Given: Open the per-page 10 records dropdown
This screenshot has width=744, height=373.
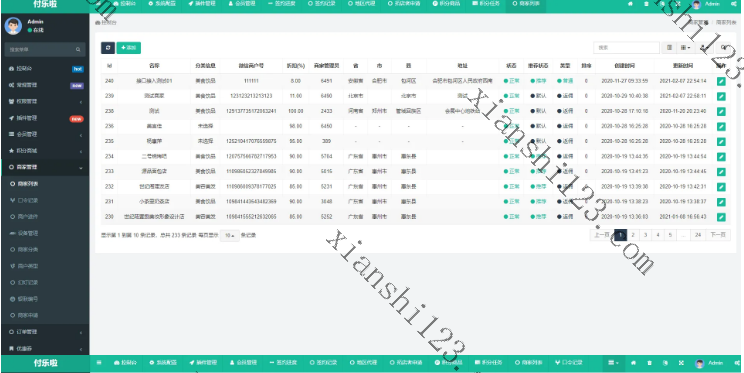Looking at the screenshot, I should [x=230, y=235].
